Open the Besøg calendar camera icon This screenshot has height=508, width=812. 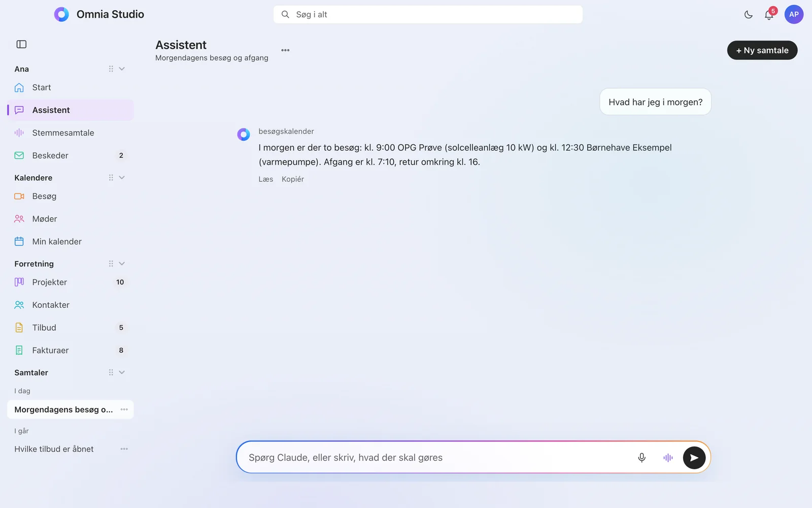click(19, 196)
